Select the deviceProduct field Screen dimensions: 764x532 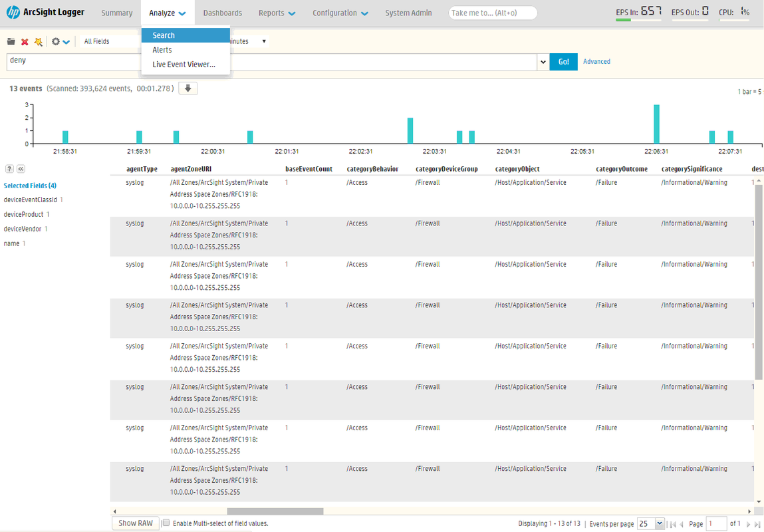[23, 214]
